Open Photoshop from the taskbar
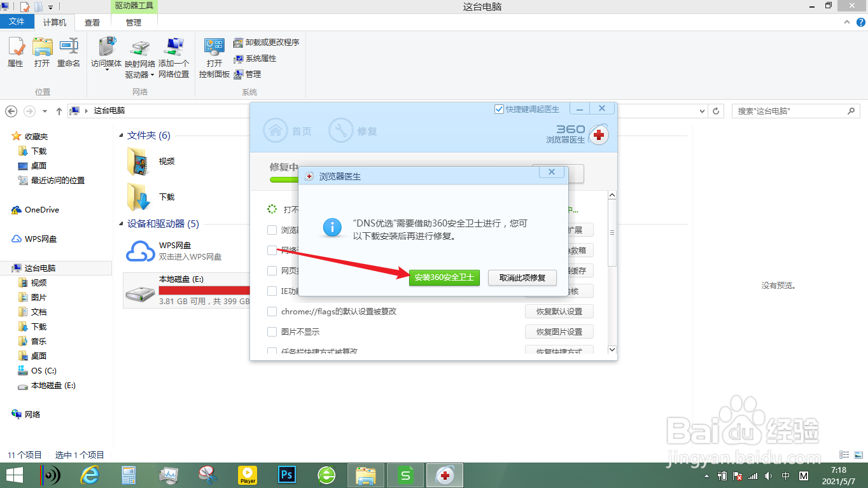Image resolution: width=868 pixels, height=488 pixels. pyautogui.click(x=287, y=475)
